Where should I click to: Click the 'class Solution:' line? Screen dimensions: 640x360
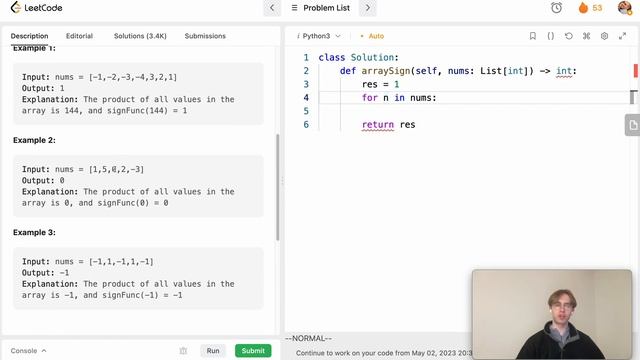click(x=358, y=57)
